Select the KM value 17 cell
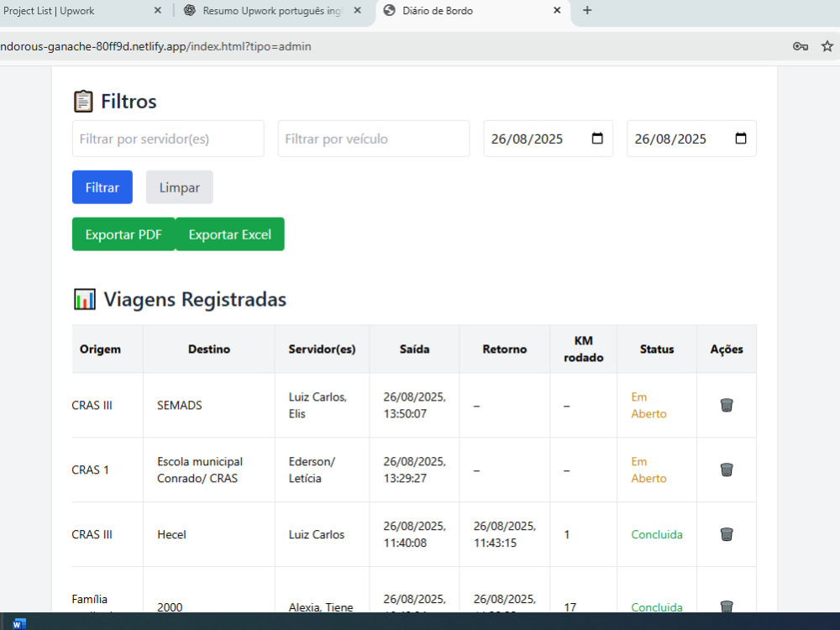The width and height of the screenshot is (840, 630). (x=584, y=590)
